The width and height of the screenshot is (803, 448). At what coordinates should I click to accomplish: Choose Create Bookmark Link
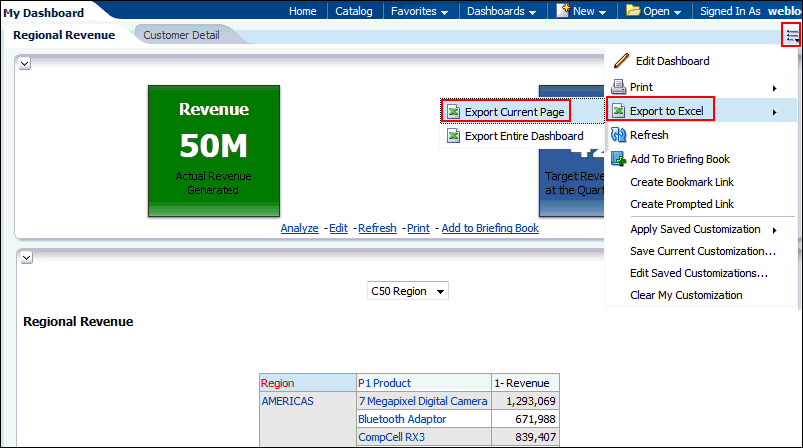682,182
